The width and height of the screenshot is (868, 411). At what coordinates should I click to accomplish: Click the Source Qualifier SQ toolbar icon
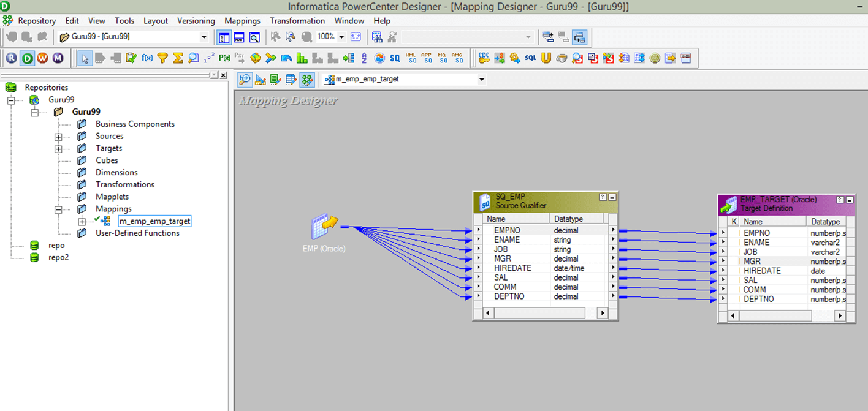pyautogui.click(x=395, y=58)
